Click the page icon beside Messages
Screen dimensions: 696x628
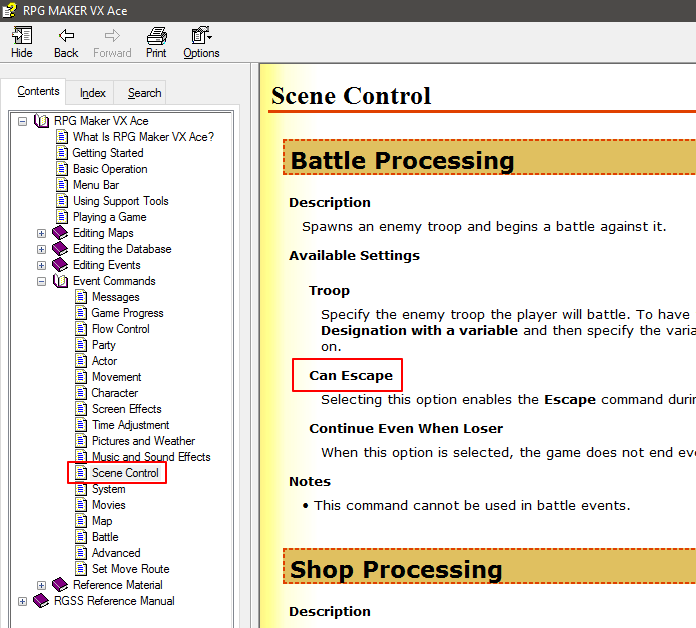point(81,297)
